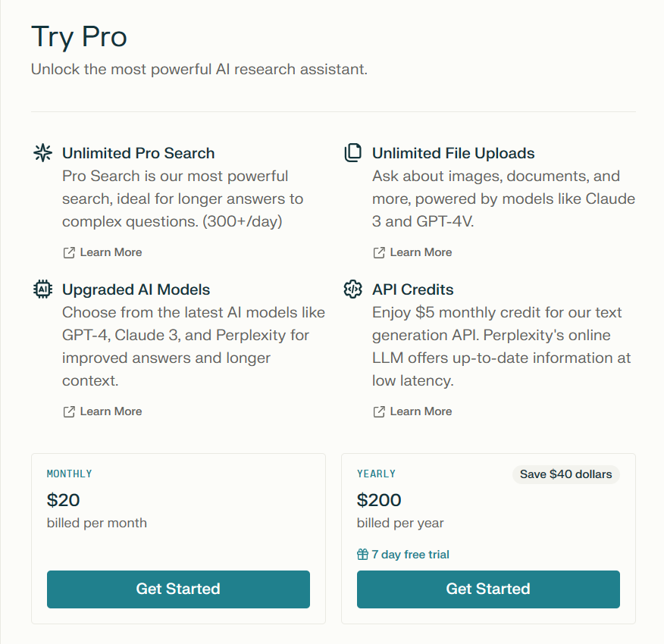Click the Unlimited Pro Search sparkle icon
Image resolution: width=664 pixels, height=644 pixels.
click(x=43, y=153)
